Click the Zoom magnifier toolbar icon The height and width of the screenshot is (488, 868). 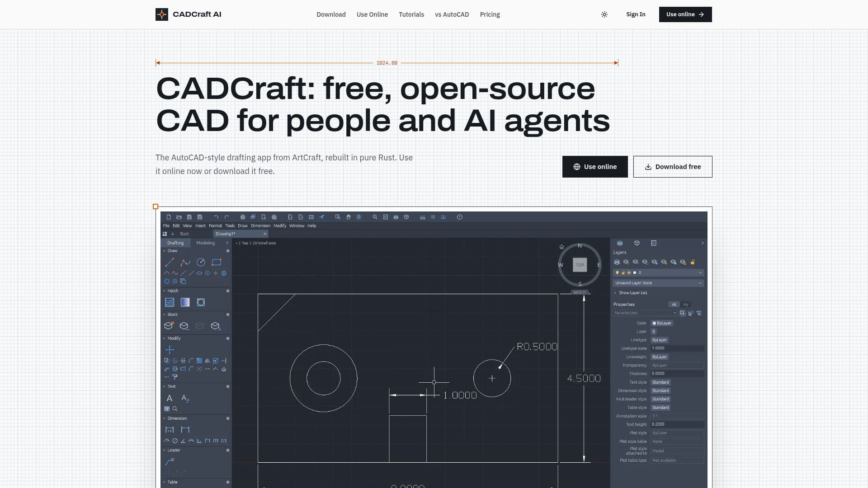(375, 217)
